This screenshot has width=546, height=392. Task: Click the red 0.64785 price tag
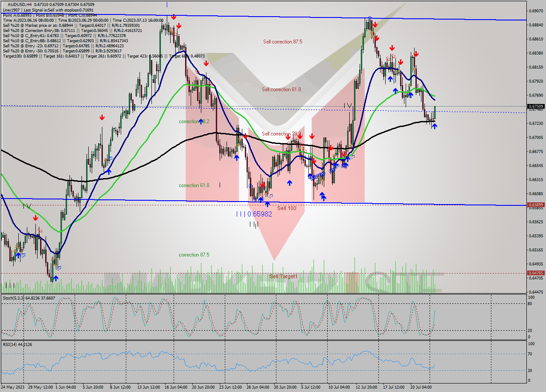click(x=536, y=273)
